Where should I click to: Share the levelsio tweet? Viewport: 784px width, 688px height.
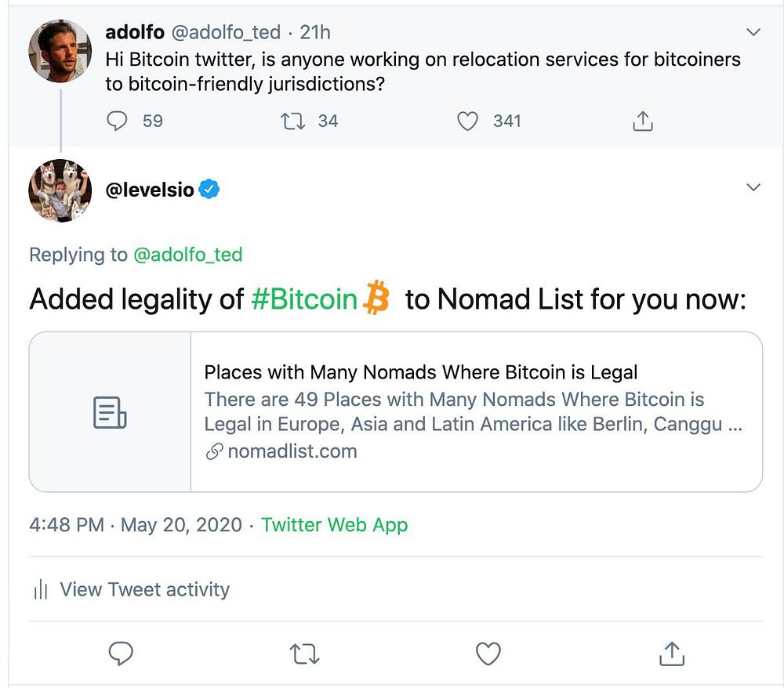pyautogui.click(x=671, y=653)
